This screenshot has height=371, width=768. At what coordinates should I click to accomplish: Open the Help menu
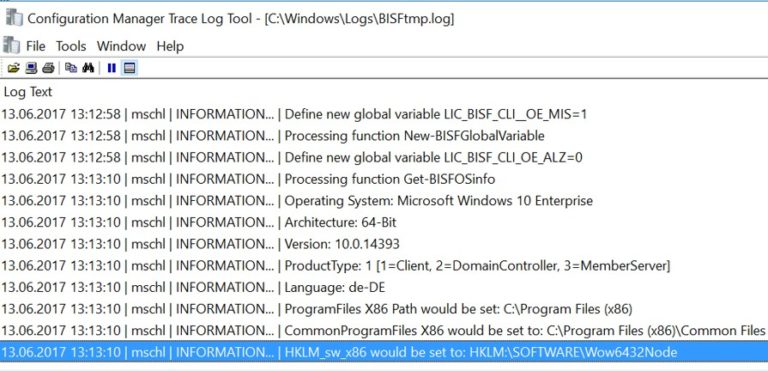pyautogui.click(x=170, y=46)
